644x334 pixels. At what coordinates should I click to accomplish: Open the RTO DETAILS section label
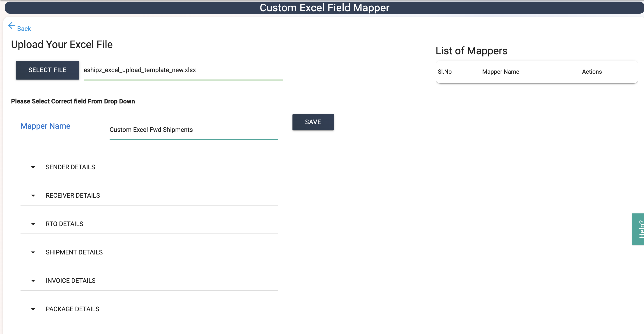(x=64, y=224)
